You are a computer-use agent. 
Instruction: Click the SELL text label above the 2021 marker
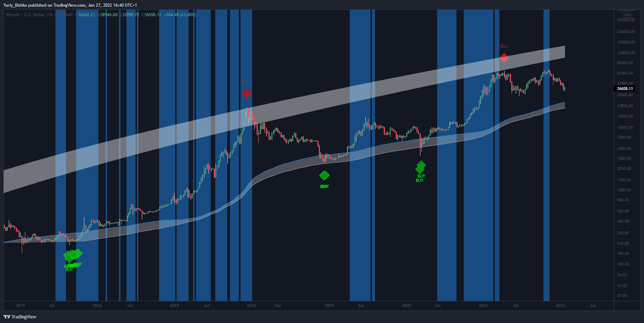[504, 47]
